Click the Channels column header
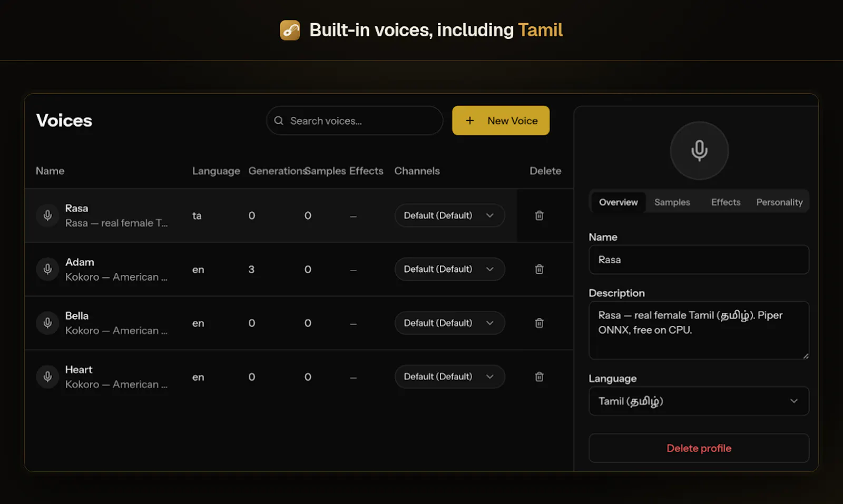This screenshot has height=504, width=843. (x=417, y=171)
